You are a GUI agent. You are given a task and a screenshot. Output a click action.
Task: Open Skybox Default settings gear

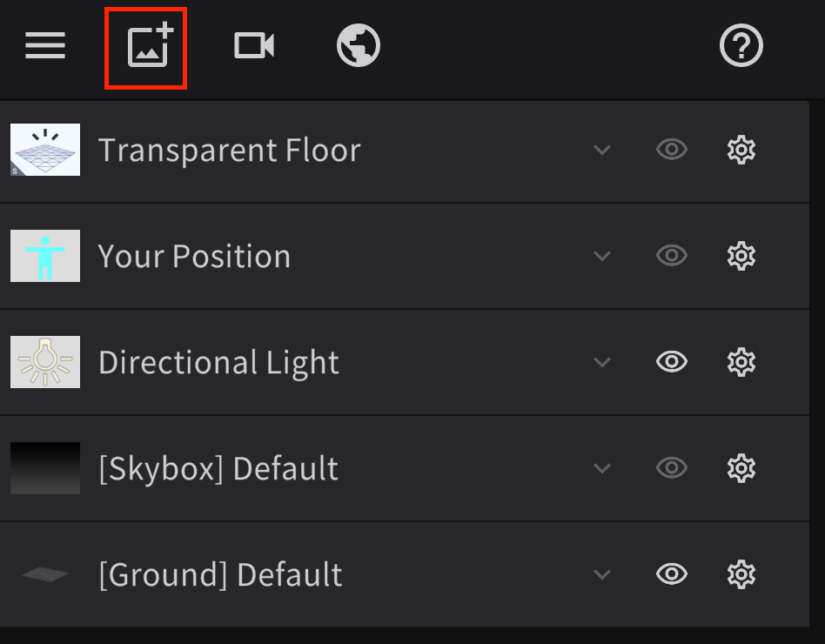741,468
